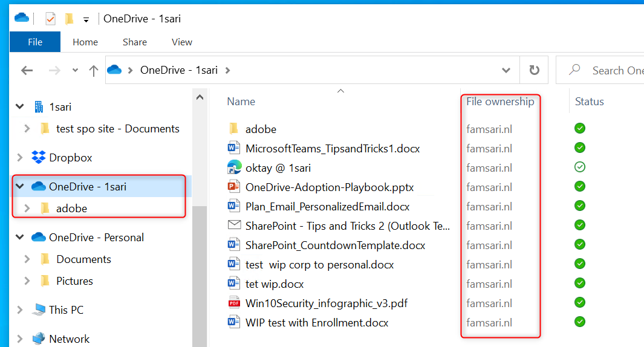
Task: Select Pictures under OneDrive - Personal
Action: [74, 281]
